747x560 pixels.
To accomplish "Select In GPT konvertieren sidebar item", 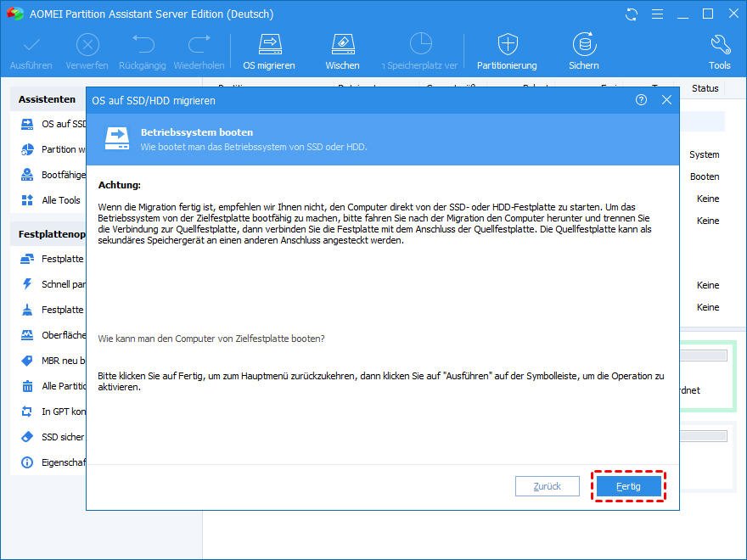I will 53,412.
